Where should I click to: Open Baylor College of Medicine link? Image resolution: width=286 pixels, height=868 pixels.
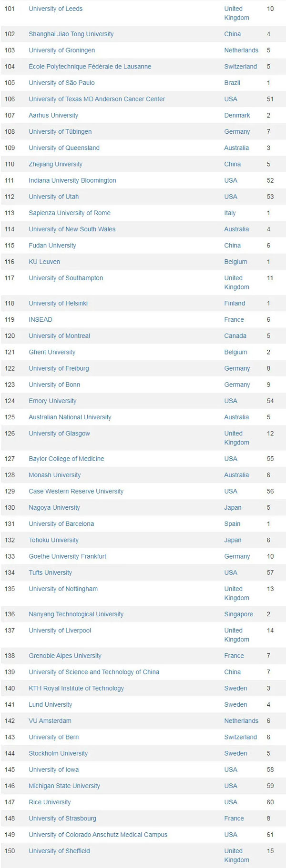point(66,459)
